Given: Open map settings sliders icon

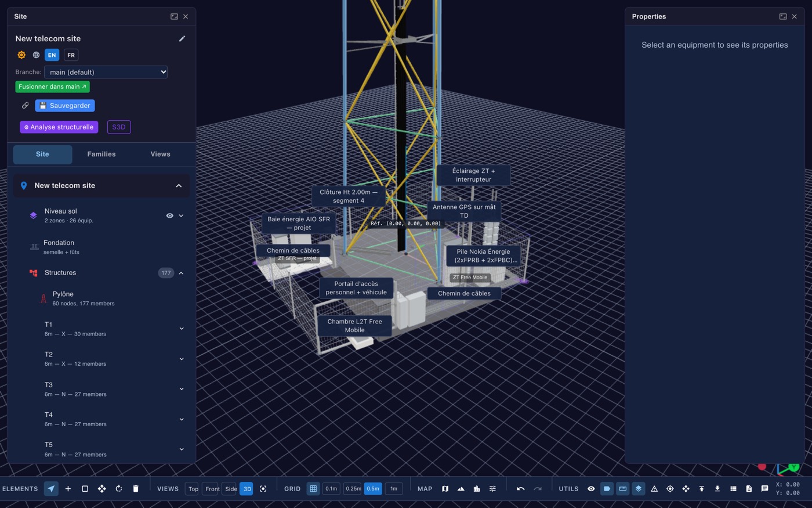Looking at the screenshot, I should pos(492,489).
